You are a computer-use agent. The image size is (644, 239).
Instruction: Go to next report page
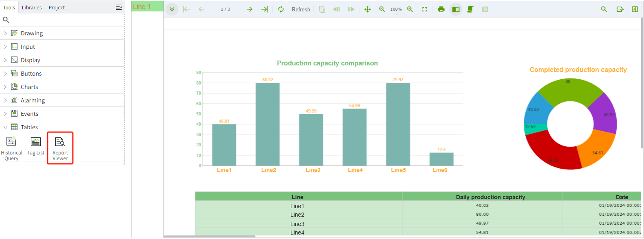[x=250, y=9]
